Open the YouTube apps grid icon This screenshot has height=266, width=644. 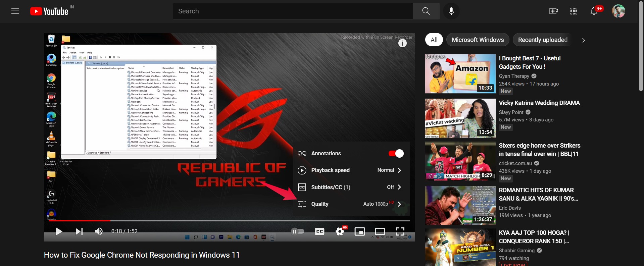(574, 11)
